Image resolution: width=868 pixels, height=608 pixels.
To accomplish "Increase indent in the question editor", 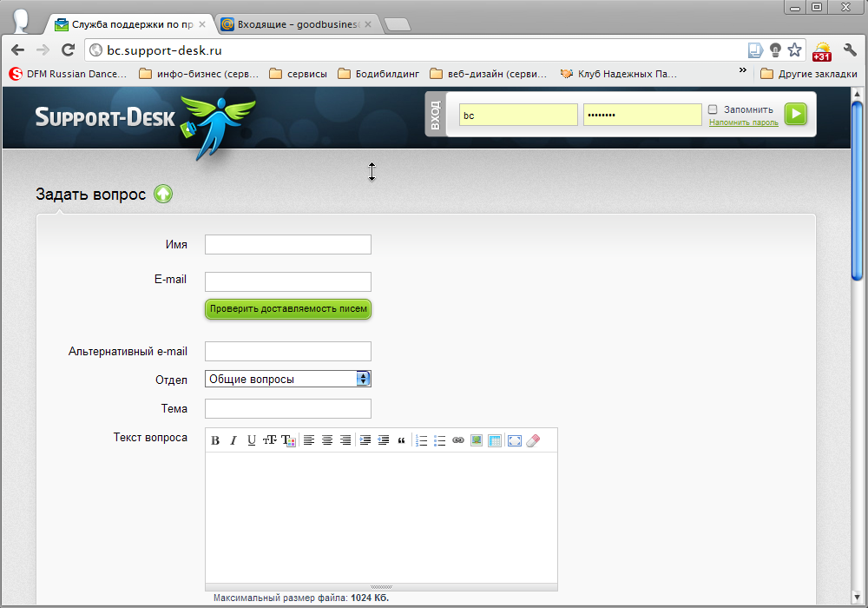I will tap(365, 440).
